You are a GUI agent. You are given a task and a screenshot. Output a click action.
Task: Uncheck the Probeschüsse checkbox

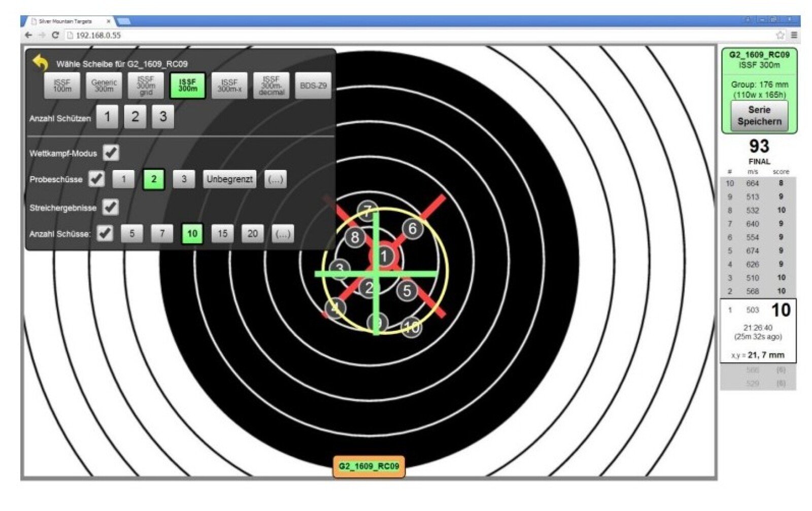click(x=96, y=179)
